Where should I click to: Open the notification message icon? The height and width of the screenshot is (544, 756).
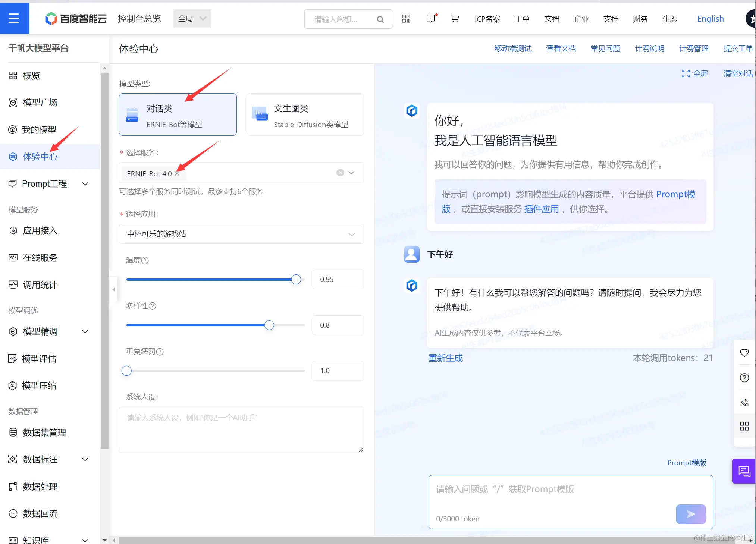pyautogui.click(x=431, y=18)
